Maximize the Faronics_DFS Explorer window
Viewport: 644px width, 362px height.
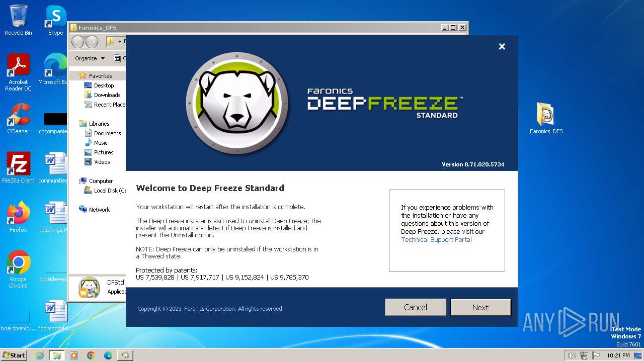[453, 28]
